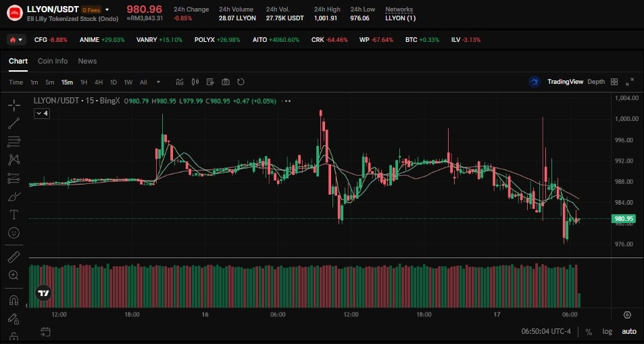Take a chart snapshot with camera icon
The height and width of the screenshot is (344, 644).
pyautogui.click(x=226, y=82)
